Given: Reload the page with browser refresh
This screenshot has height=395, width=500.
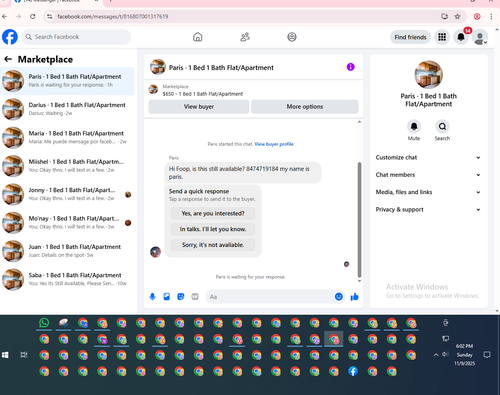Looking at the screenshot, I should 33,16.
